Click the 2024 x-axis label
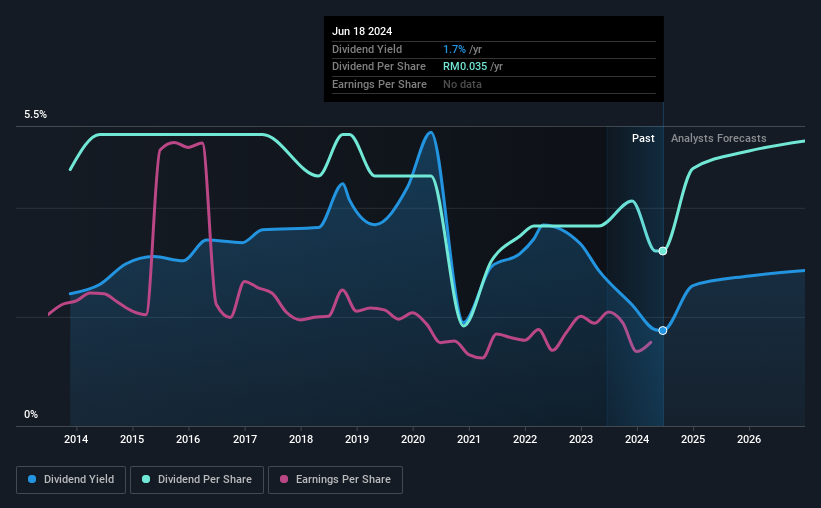 pos(637,439)
